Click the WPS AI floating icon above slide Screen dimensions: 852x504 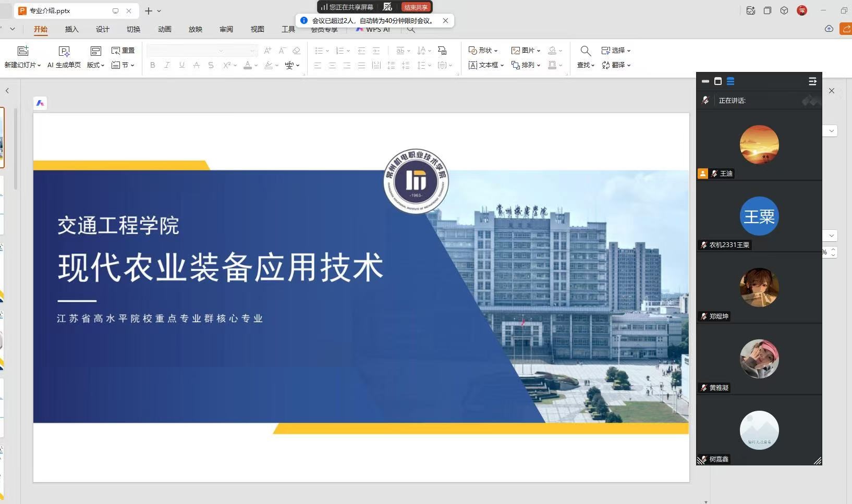coord(40,103)
